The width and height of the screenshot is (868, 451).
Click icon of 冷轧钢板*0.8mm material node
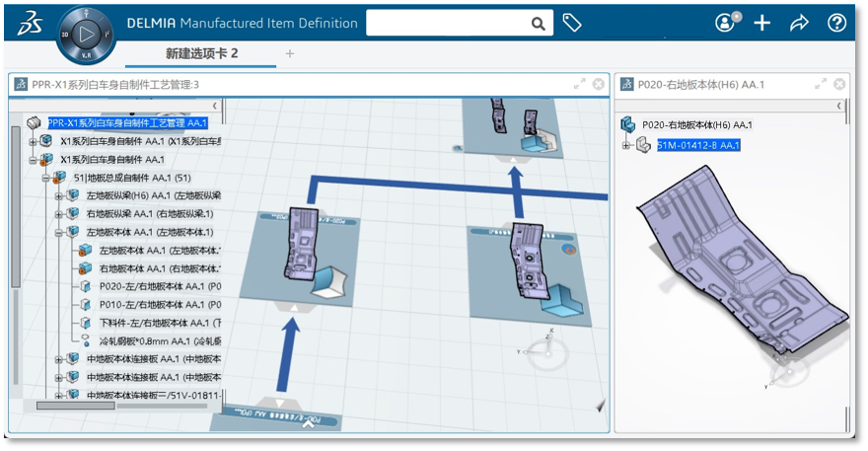click(85, 340)
